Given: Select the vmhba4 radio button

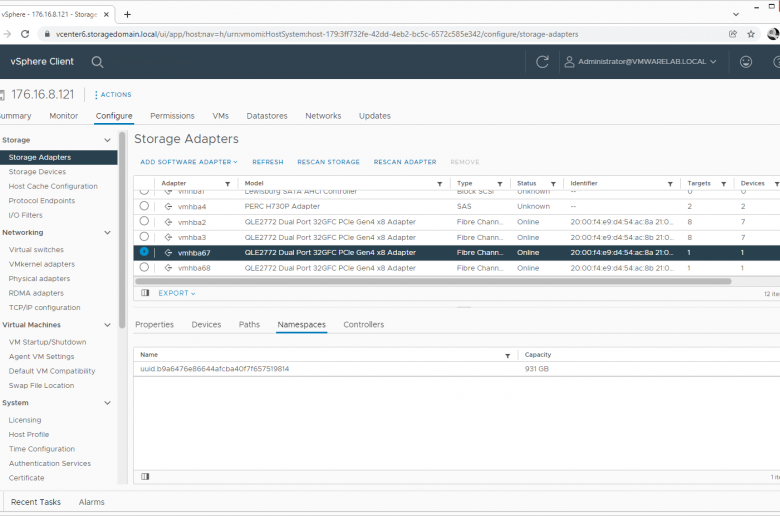Looking at the screenshot, I should (144, 206).
